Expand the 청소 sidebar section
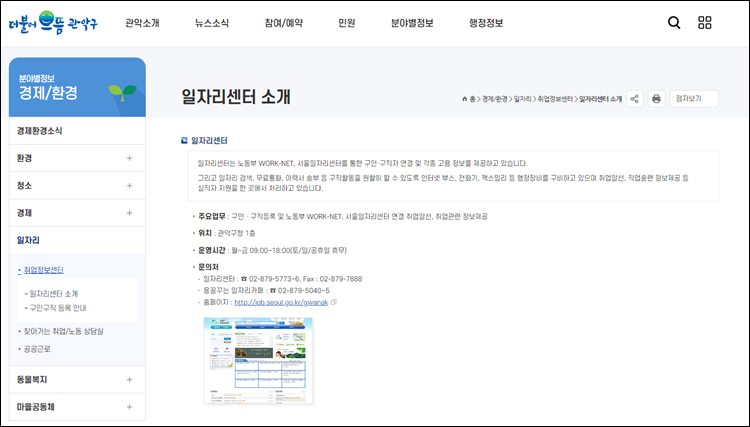750x427 pixels. click(x=77, y=186)
